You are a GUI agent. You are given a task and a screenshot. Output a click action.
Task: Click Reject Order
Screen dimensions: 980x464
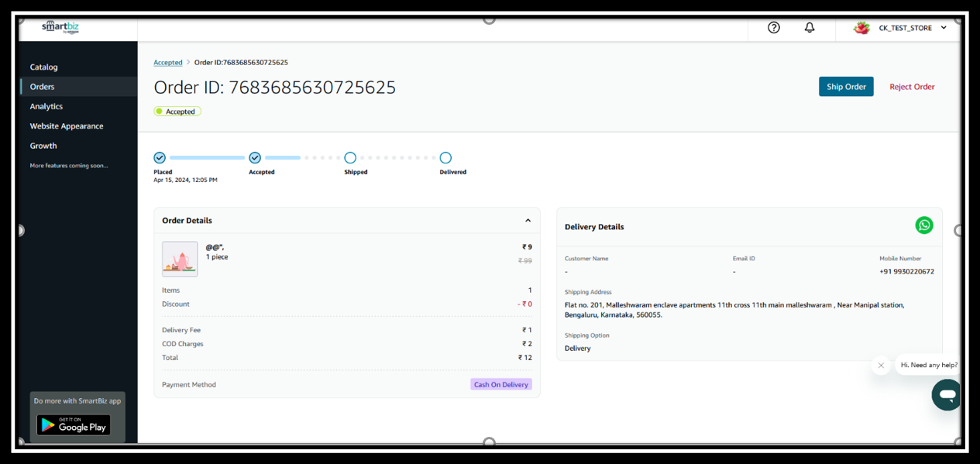pos(912,87)
